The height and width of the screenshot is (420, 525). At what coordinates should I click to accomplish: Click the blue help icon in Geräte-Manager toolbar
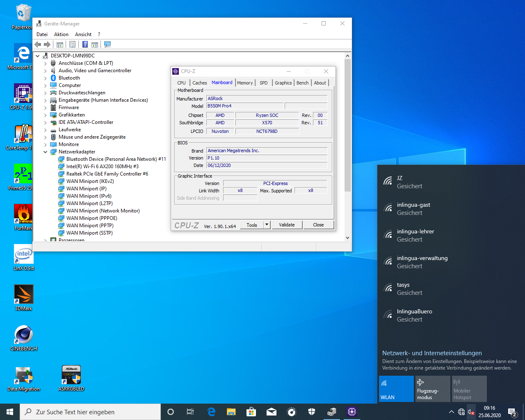pos(85,44)
